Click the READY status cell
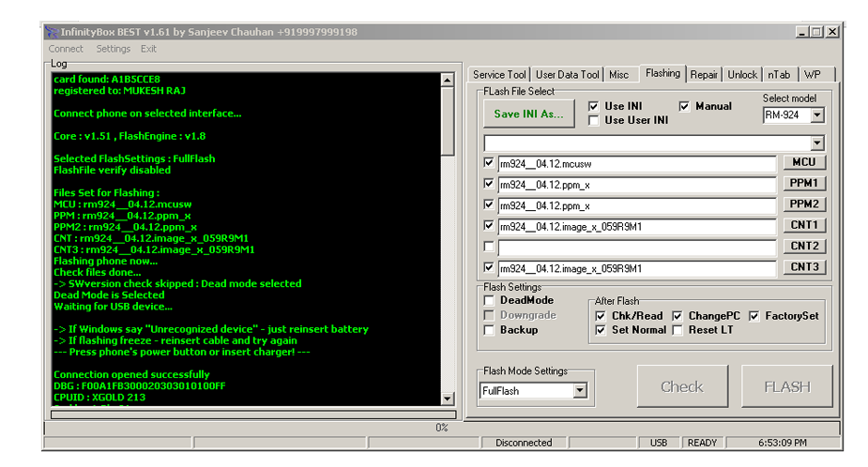Screen dimensions: 868x467 click(x=702, y=443)
